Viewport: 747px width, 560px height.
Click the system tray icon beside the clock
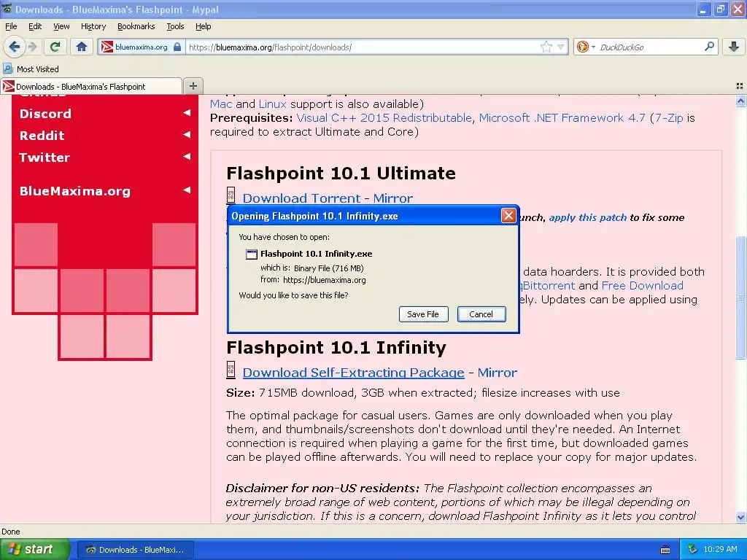(x=692, y=549)
